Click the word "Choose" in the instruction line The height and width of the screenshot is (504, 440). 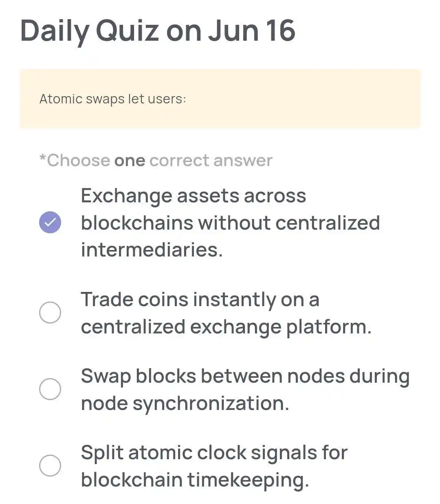78,160
